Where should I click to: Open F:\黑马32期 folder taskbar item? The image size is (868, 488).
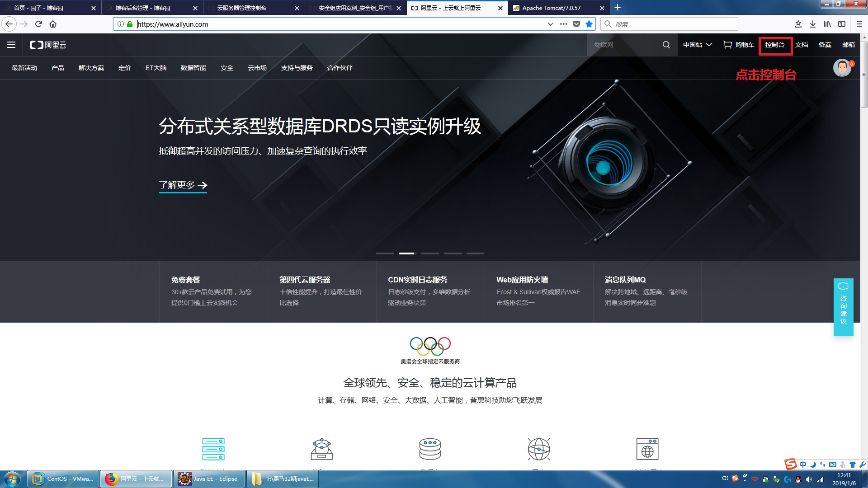pyautogui.click(x=283, y=479)
